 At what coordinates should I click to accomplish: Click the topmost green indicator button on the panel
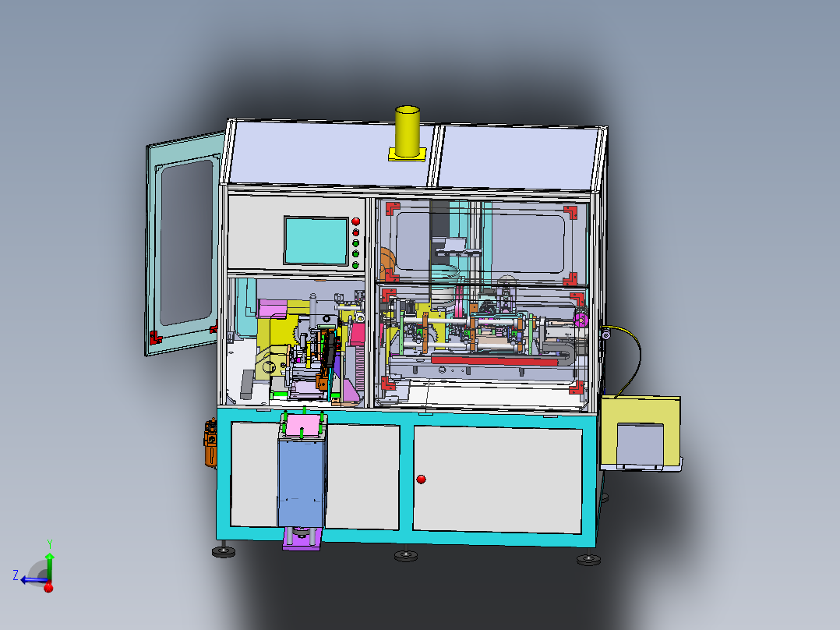pos(356,243)
